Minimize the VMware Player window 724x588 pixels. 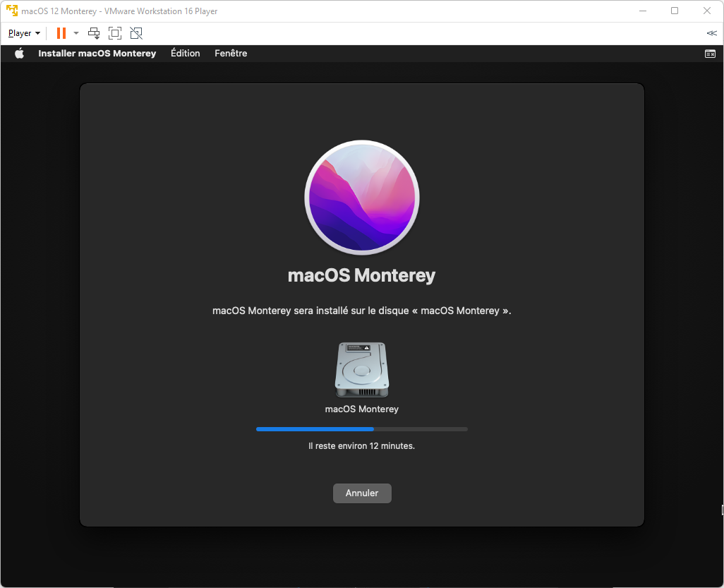[643, 11]
